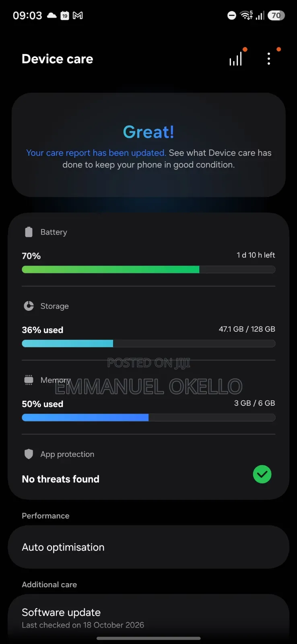The width and height of the screenshot is (297, 644).
Task: Tap the green No threats checkmark
Action: (262, 474)
